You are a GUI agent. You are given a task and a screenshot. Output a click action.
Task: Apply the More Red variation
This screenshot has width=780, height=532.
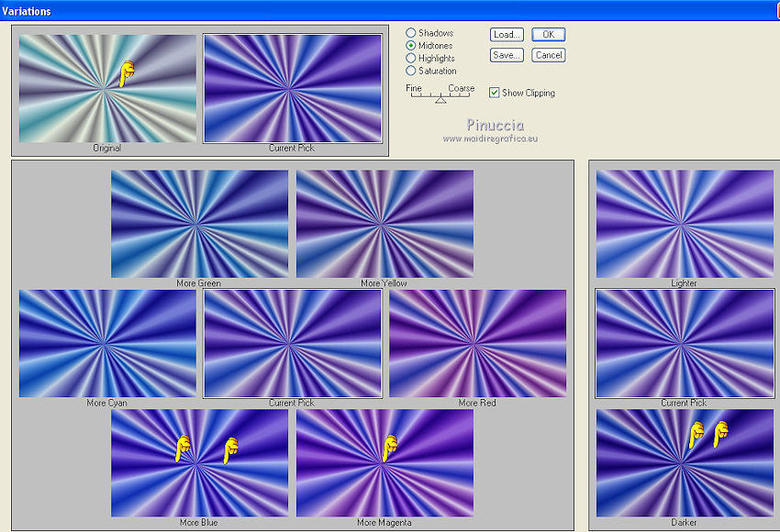(x=477, y=344)
